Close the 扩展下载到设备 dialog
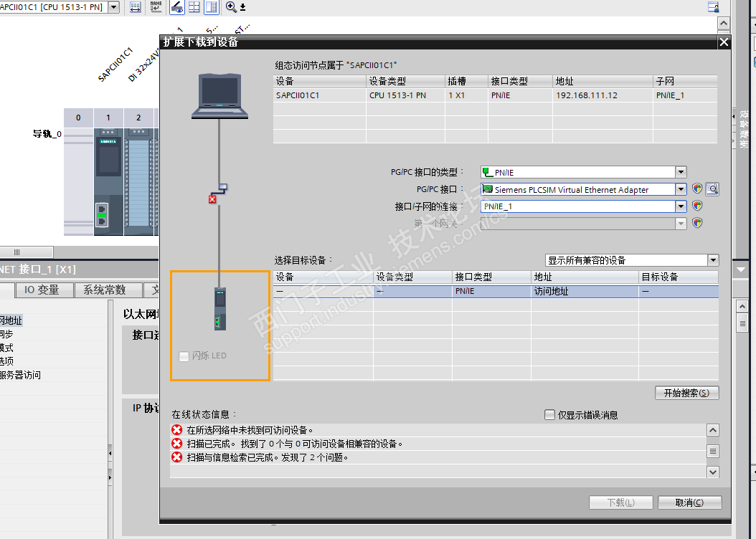The width and height of the screenshot is (756, 539). (724, 42)
